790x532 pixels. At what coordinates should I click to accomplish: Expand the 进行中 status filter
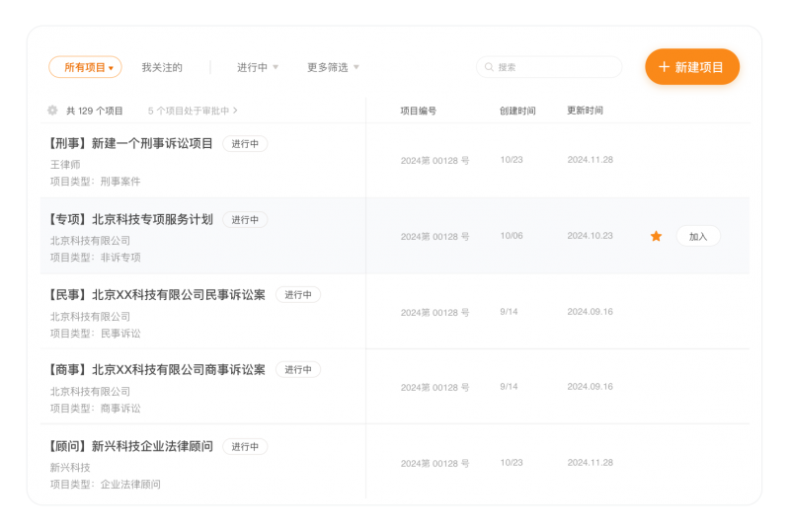pos(257,67)
